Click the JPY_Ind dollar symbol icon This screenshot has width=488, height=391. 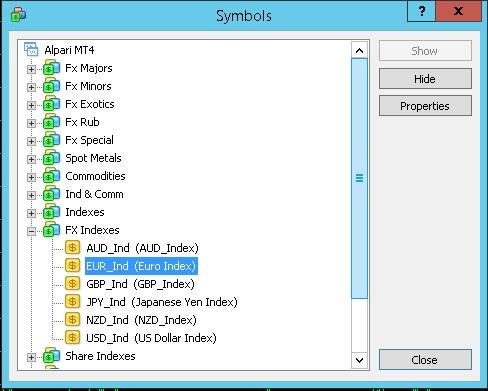pos(72,302)
